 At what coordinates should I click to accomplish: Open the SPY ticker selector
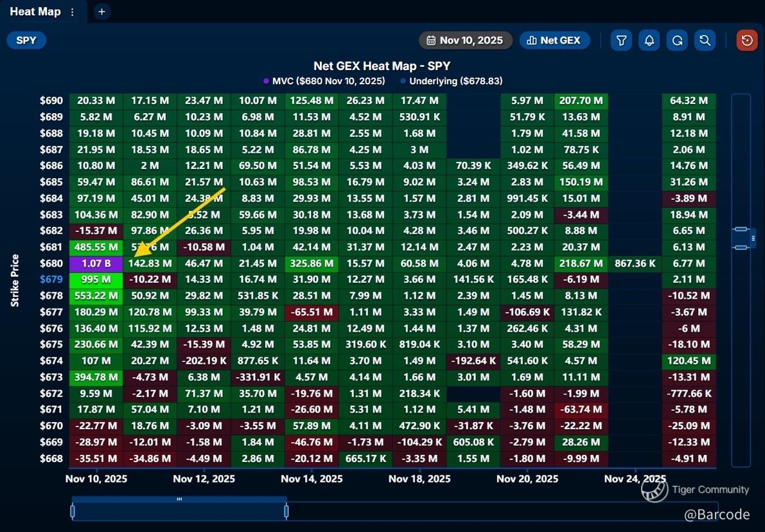tap(26, 40)
